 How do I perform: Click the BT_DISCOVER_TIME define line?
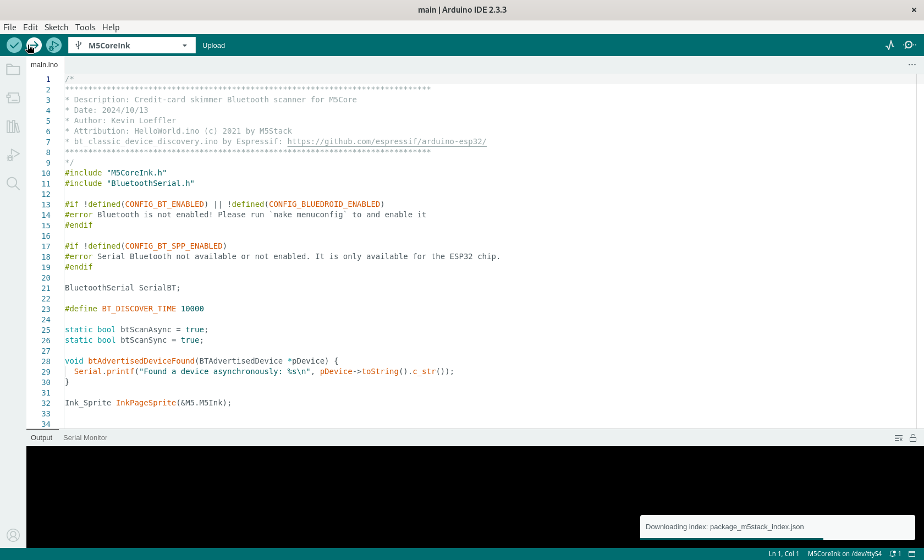134,309
